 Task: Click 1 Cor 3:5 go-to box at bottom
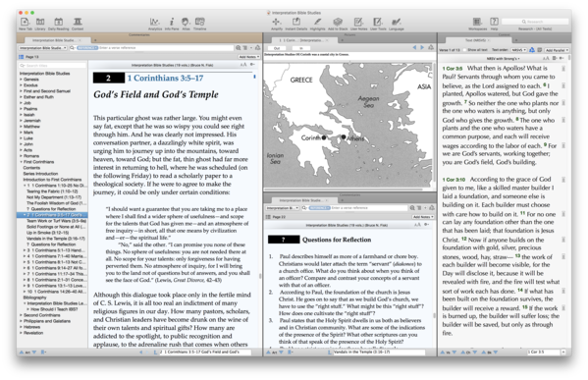(544, 353)
